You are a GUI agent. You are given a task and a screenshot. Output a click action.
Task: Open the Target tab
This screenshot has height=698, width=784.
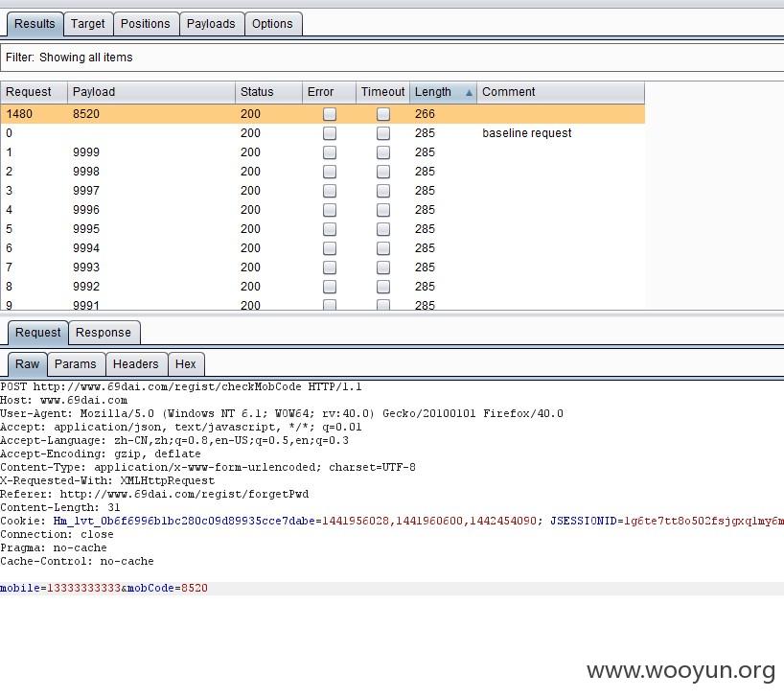[x=88, y=24]
